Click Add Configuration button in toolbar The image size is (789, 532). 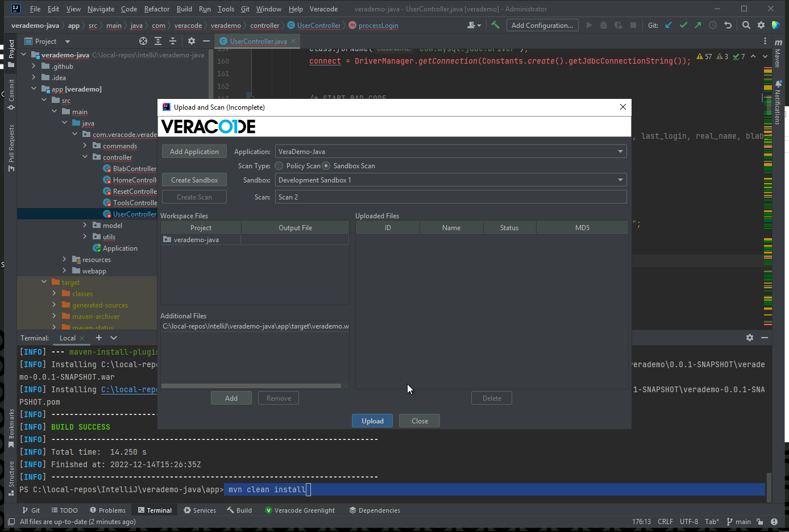pyautogui.click(x=542, y=25)
